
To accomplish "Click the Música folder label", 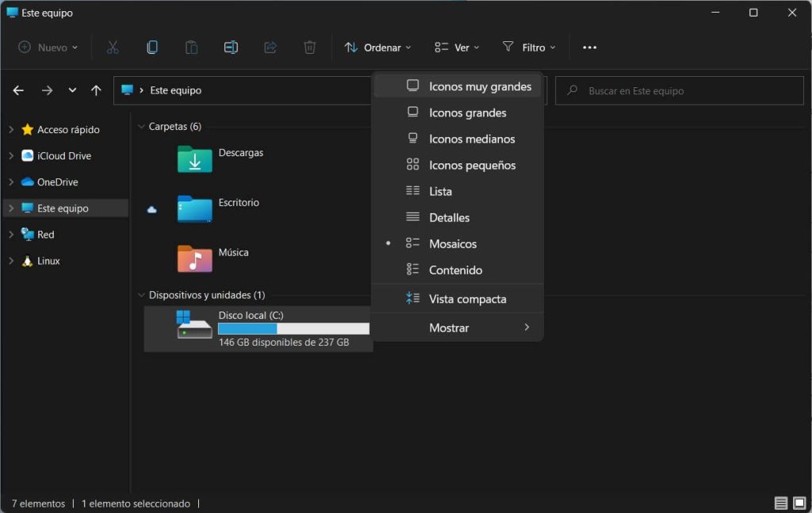I will (x=234, y=252).
